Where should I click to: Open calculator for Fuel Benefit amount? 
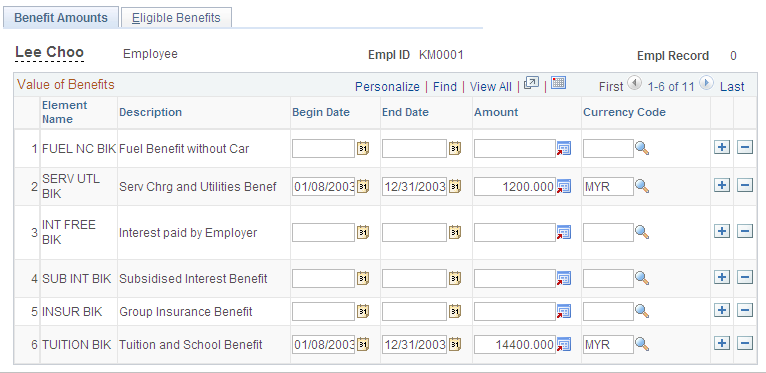click(x=564, y=148)
